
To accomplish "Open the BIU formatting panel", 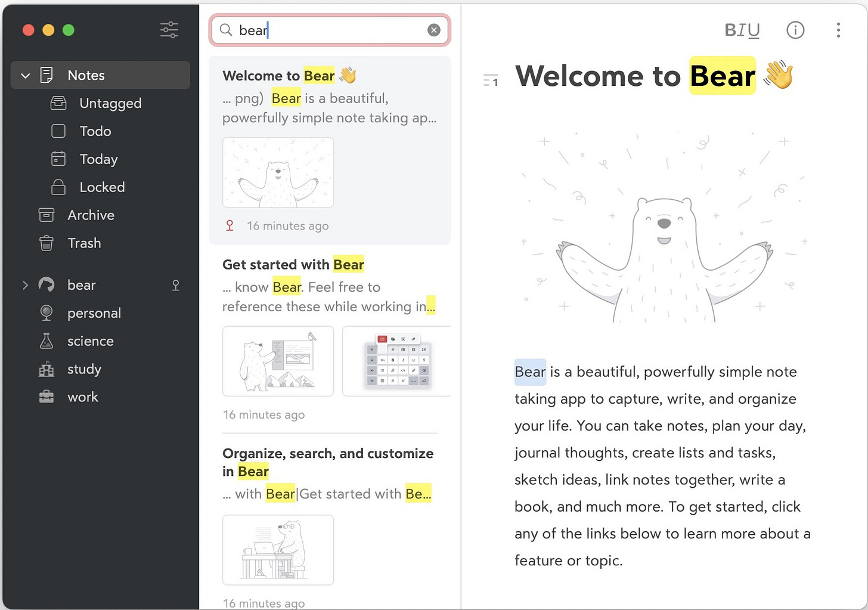I will pyautogui.click(x=742, y=30).
